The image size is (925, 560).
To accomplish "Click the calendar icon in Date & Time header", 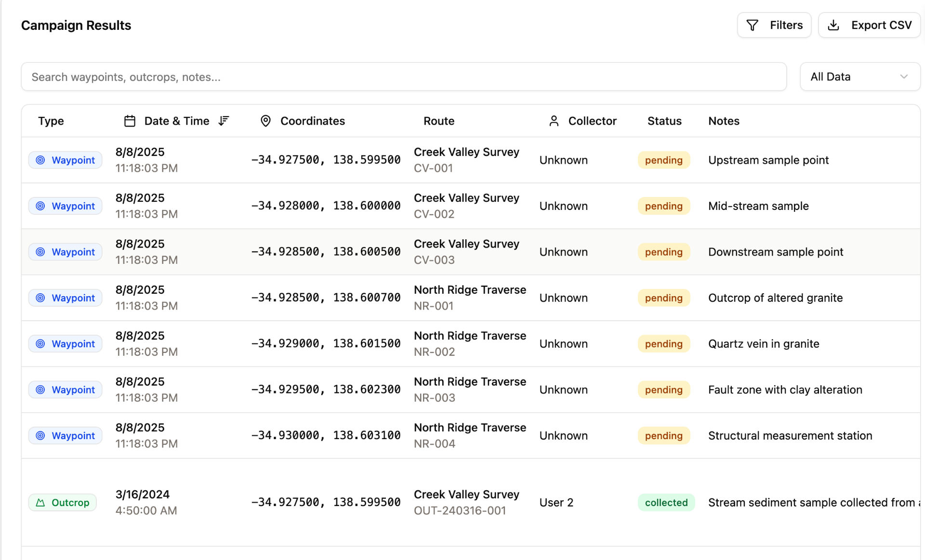I will click(x=130, y=121).
